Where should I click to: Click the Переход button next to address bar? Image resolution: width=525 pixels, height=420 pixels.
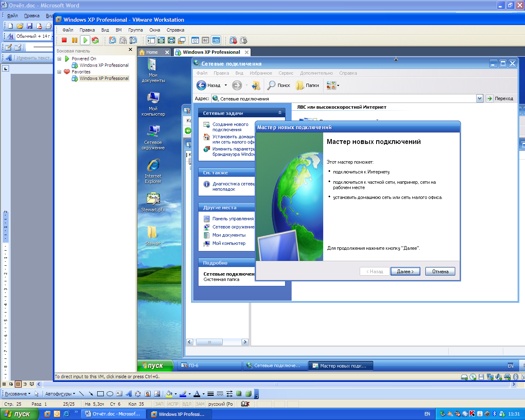(500, 98)
